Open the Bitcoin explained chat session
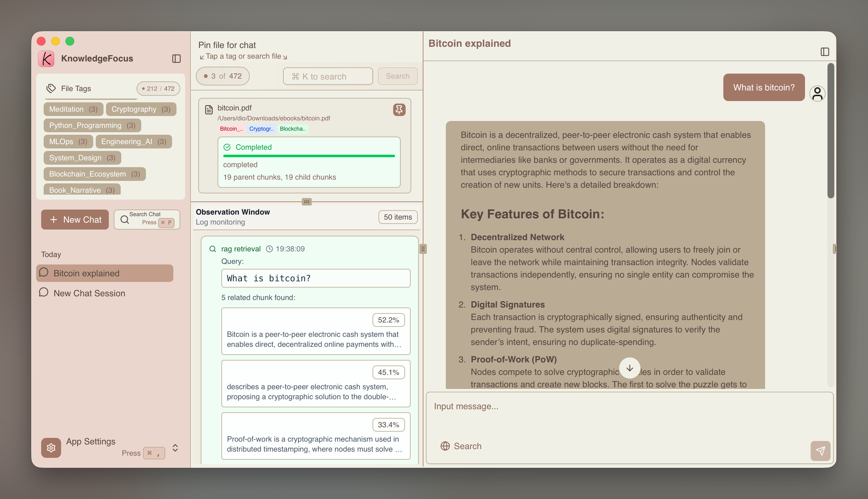The height and width of the screenshot is (499, 868). coord(104,273)
